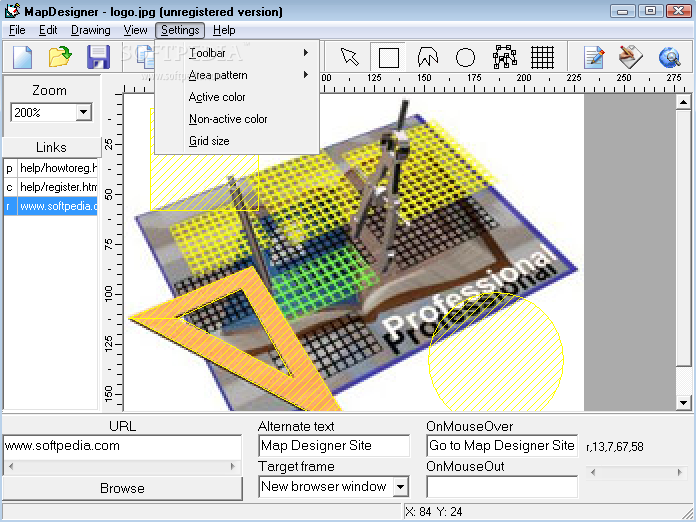Click the r,13,7,67,58 coordinates text

[x=615, y=447]
